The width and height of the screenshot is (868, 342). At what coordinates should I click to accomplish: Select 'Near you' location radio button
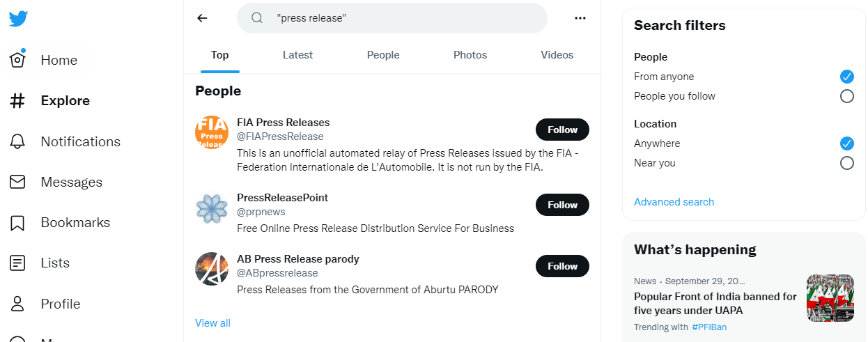click(x=846, y=163)
